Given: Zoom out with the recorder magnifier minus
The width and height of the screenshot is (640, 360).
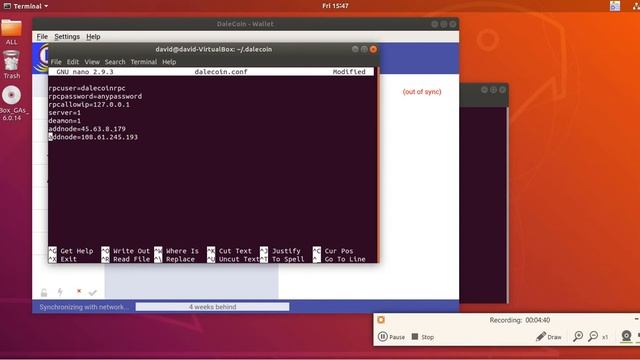Looking at the screenshot, I should click(x=593, y=336).
